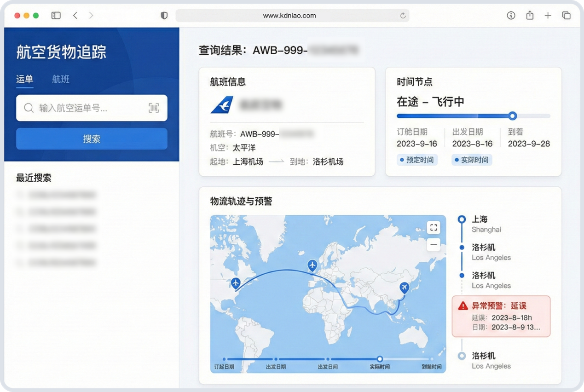Click the fullscreen expand icon on map
This screenshot has width=584, height=392.
[x=433, y=227]
